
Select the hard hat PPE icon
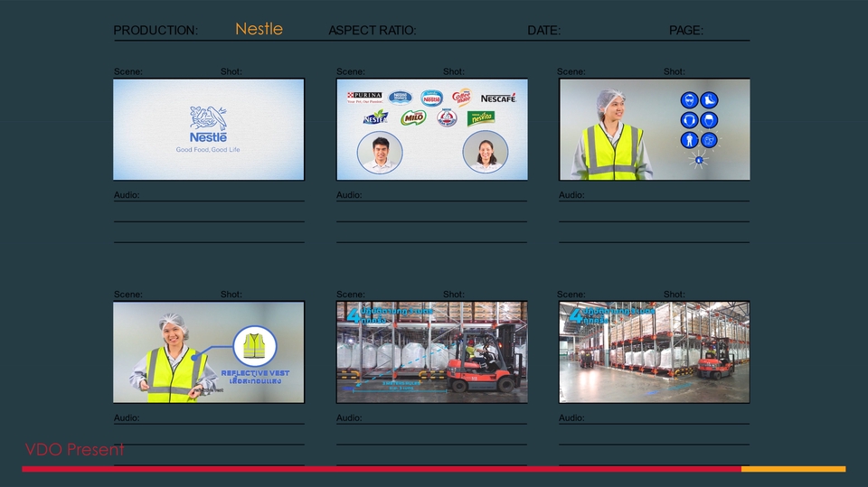709,120
